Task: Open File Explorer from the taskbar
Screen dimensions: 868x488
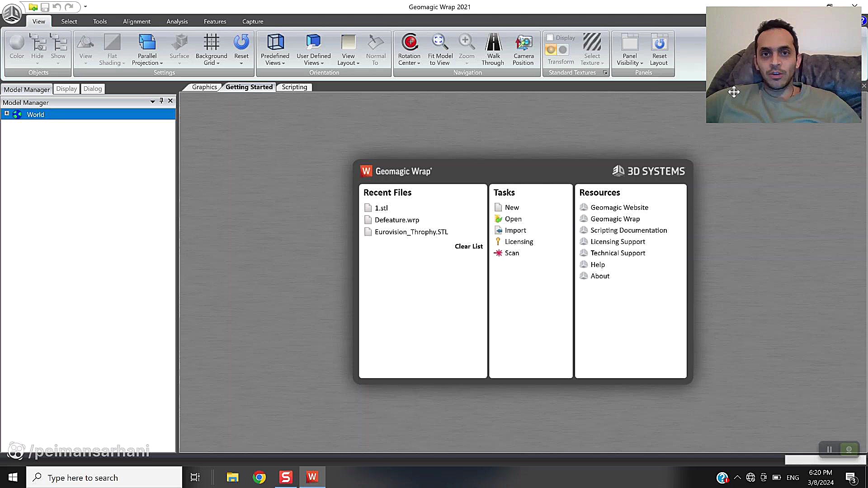Action: [232, 477]
